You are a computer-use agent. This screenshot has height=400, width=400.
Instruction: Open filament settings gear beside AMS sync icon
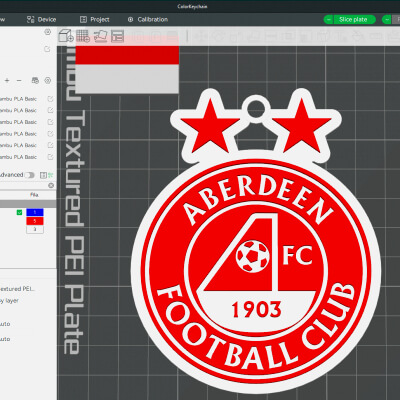pos(48,80)
